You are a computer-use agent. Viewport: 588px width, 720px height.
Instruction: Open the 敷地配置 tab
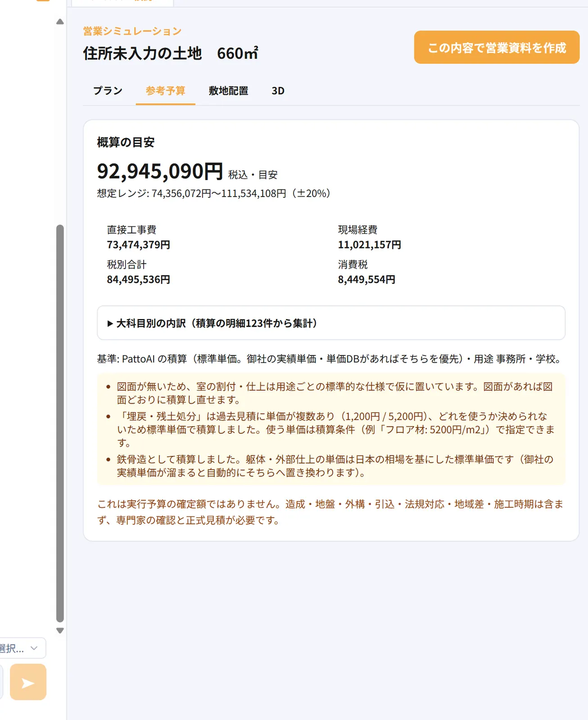pyautogui.click(x=228, y=91)
